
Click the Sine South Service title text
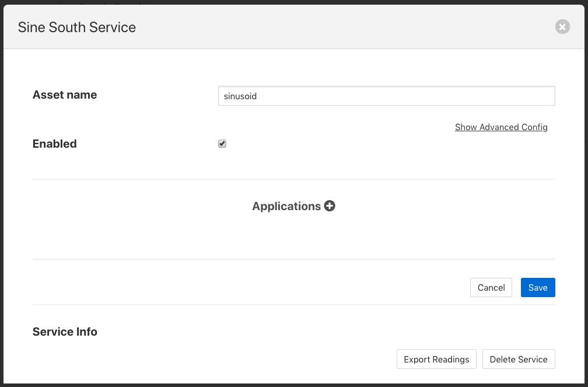coord(77,27)
